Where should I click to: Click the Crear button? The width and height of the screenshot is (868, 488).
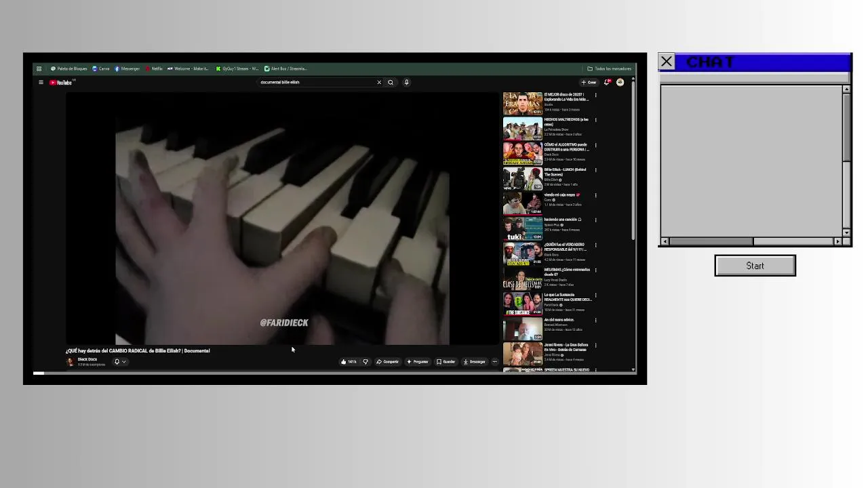point(589,83)
